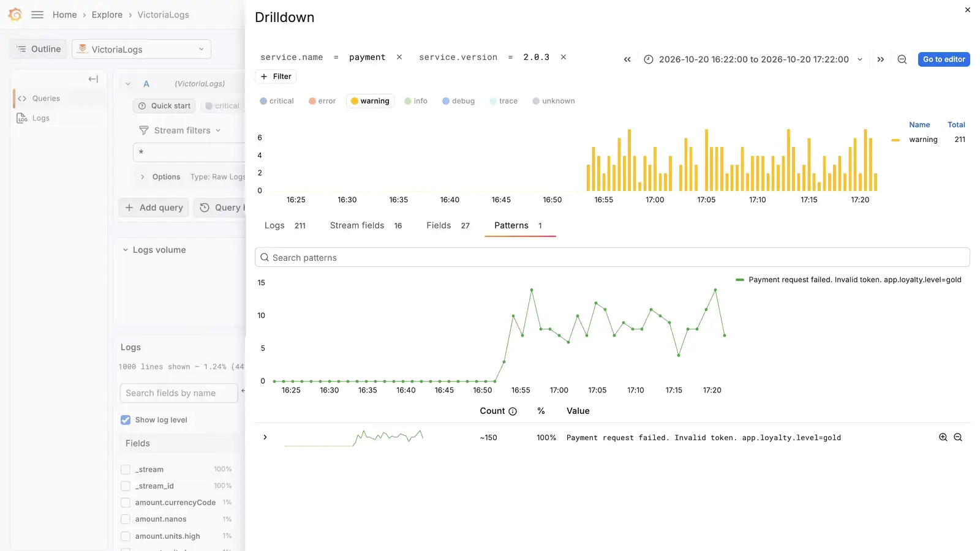Zoom out the time range
The width and height of the screenshot is (980, 551).
click(902, 59)
